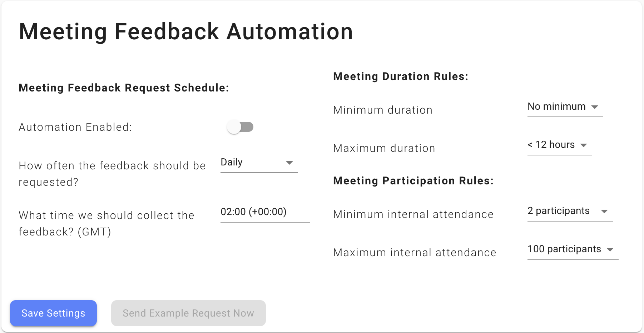Click the Minimum internal attendance label
Viewport: 644px width, 333px height.
(413, 214)
